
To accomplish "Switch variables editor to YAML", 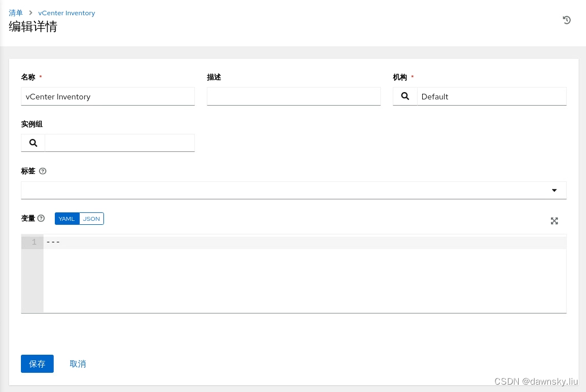I will pyautogui.click(x=67, y=219).
